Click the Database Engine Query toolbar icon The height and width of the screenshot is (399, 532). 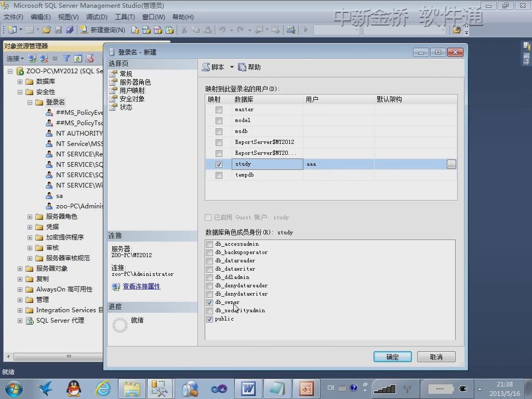135,30
